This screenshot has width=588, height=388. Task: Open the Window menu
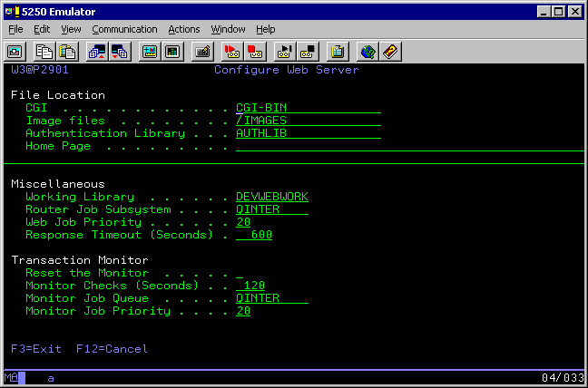click(228, 29)
